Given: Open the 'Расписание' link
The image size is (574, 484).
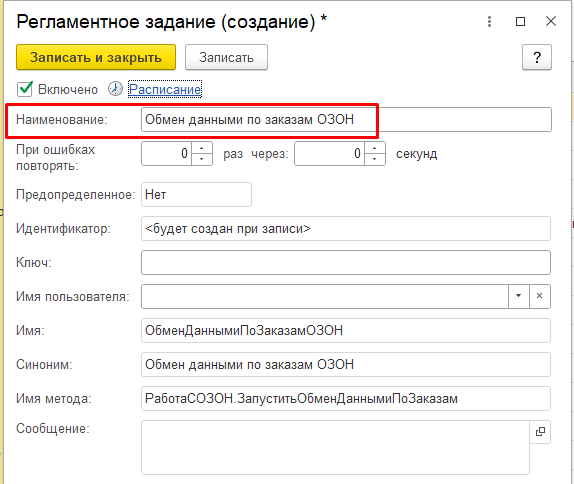Looking at the screenshot, I should click(x=165, y=89).
